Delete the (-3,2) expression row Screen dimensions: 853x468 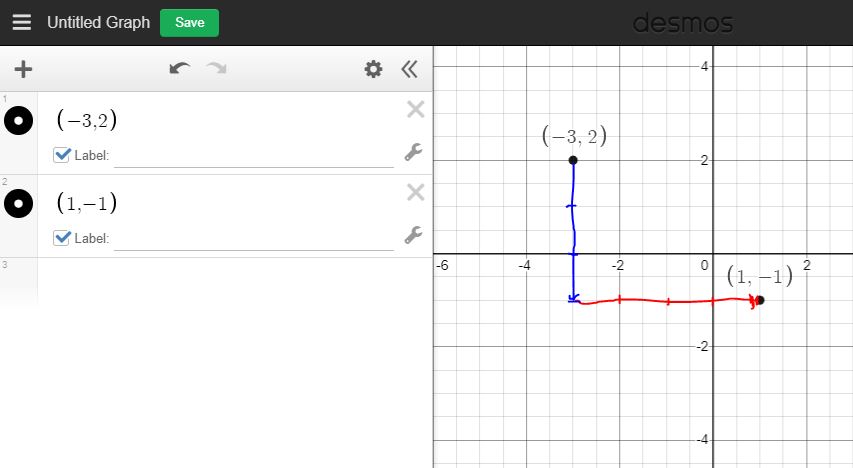(x=415, y=110)
